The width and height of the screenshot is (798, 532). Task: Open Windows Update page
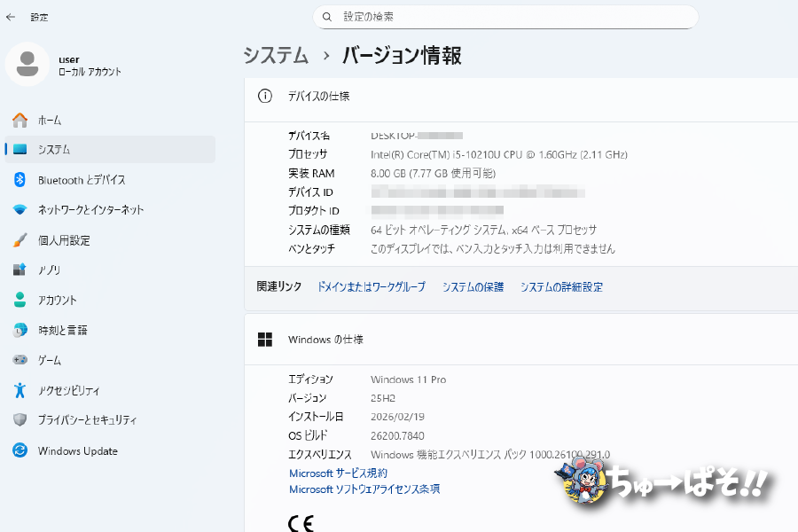pyautogui.click(x=110, y=450)
